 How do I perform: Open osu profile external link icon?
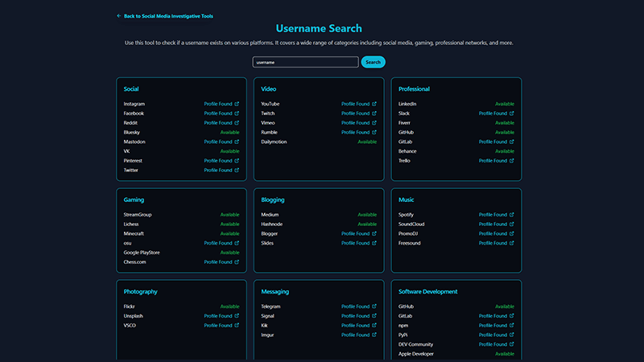pyautogui.click(x=237, y=243)
